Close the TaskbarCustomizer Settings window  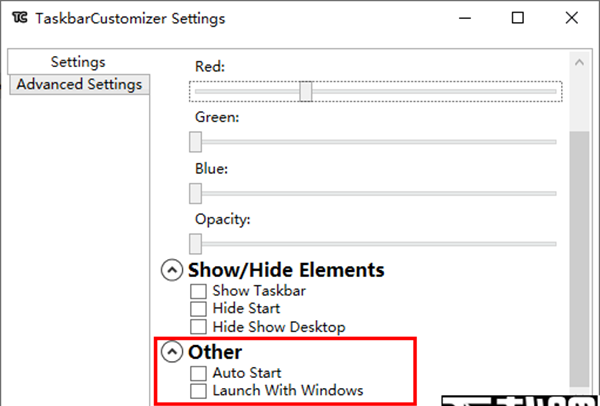(572, 18)
